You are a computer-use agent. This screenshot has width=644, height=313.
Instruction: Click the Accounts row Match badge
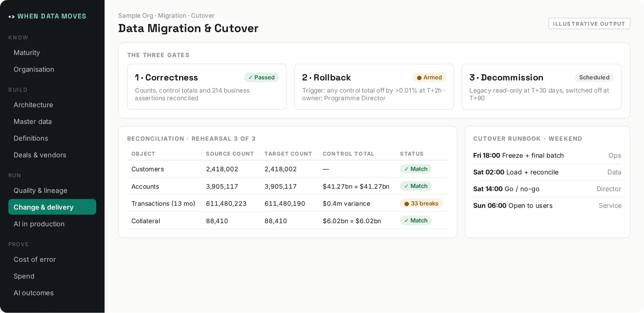pos(416,186)
